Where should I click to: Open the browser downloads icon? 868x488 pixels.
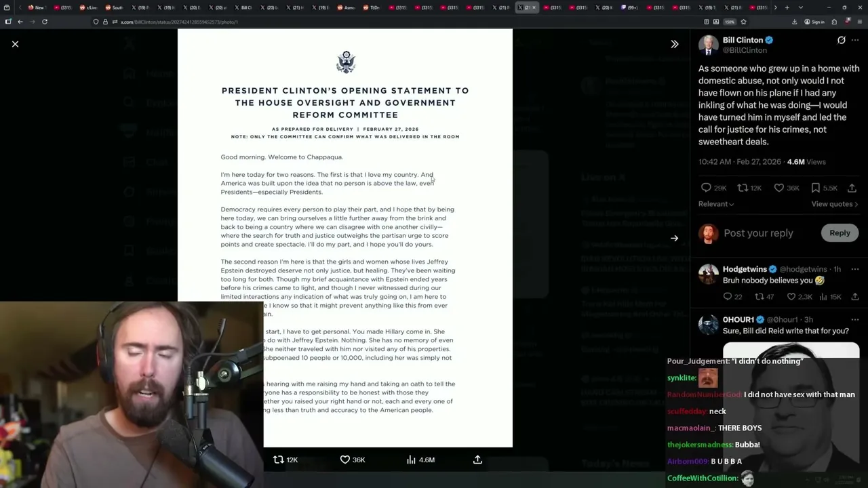(x=794, y=22)
